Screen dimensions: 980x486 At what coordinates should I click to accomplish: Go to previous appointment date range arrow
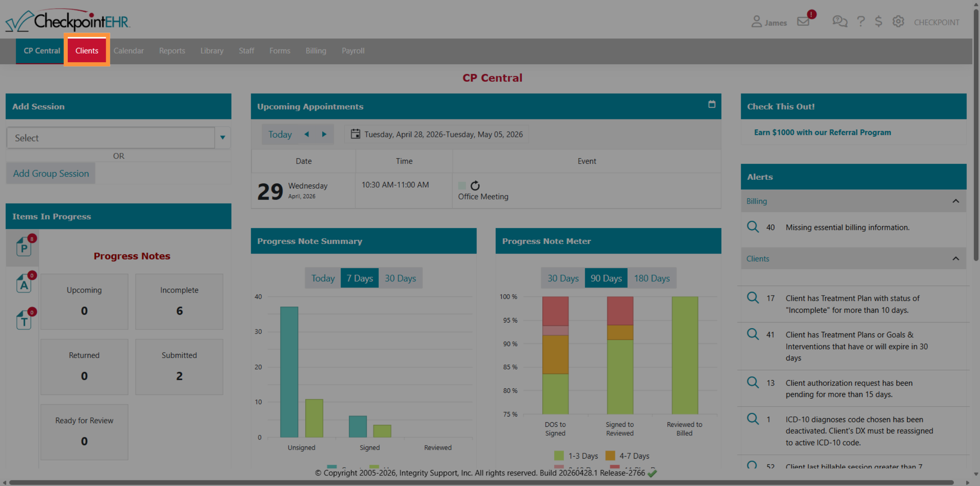307,134
